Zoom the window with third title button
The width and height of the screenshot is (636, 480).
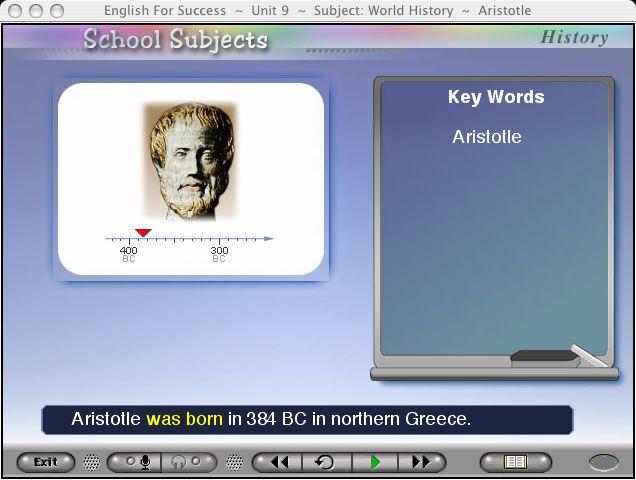57,11
